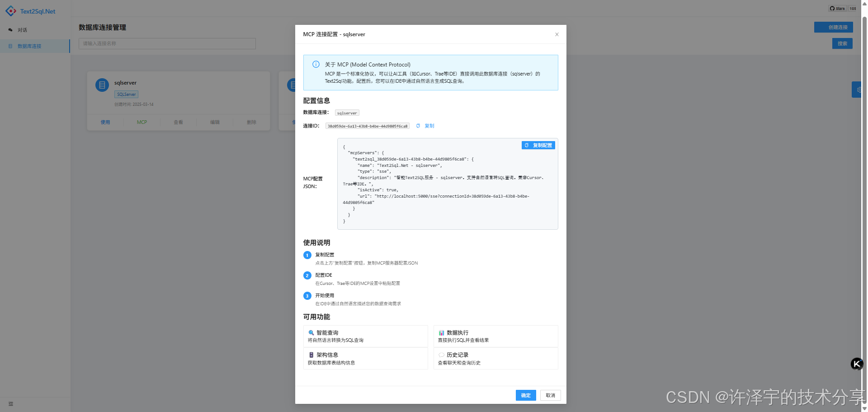Click the connection ID value 38d059de-6a13…
This screenshot has height=412, width=868.
click(x=367, y=126)
